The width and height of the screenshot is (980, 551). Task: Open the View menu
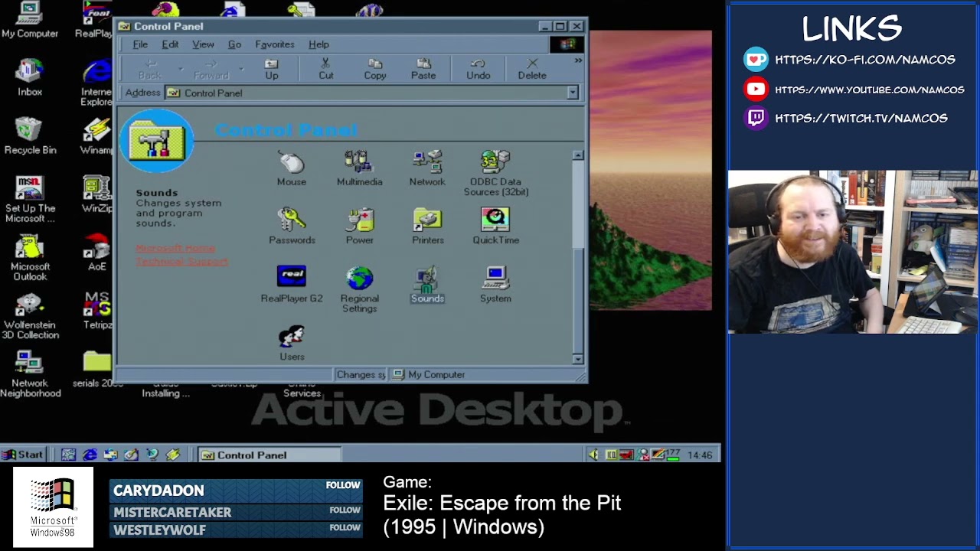tap(203, 44)
